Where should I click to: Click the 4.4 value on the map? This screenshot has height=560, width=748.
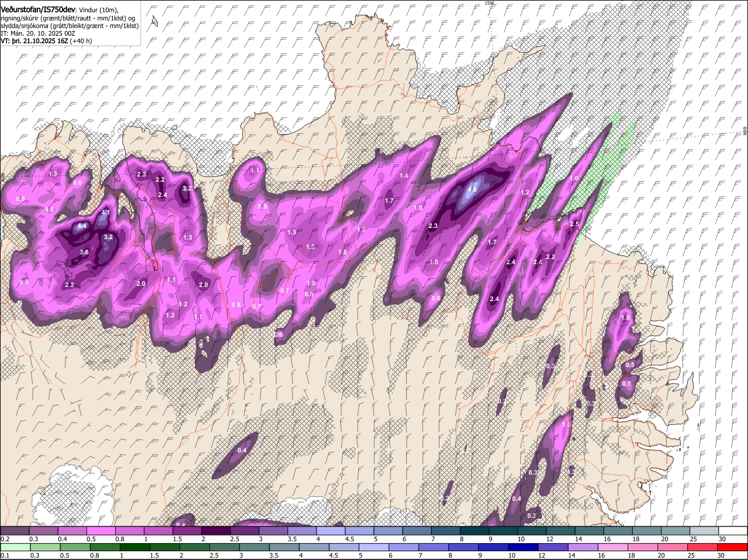tap(82, 226)
